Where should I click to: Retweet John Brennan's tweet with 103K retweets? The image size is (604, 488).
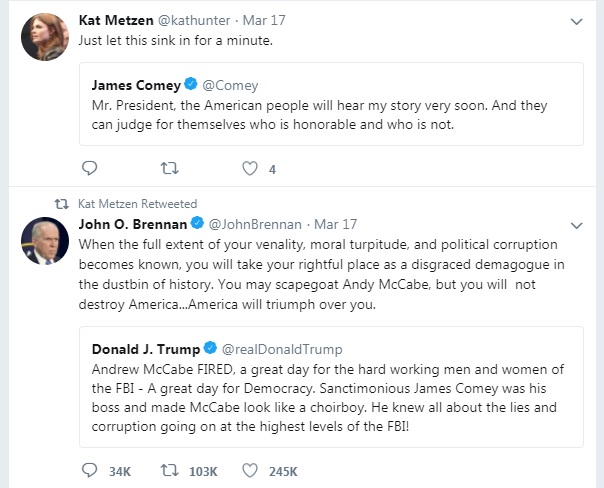click(x=169, y=470)
